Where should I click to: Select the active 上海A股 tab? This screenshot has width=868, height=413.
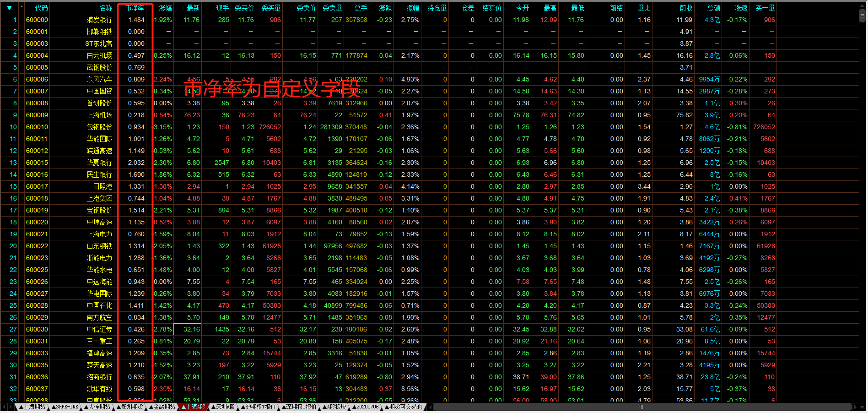194,407
